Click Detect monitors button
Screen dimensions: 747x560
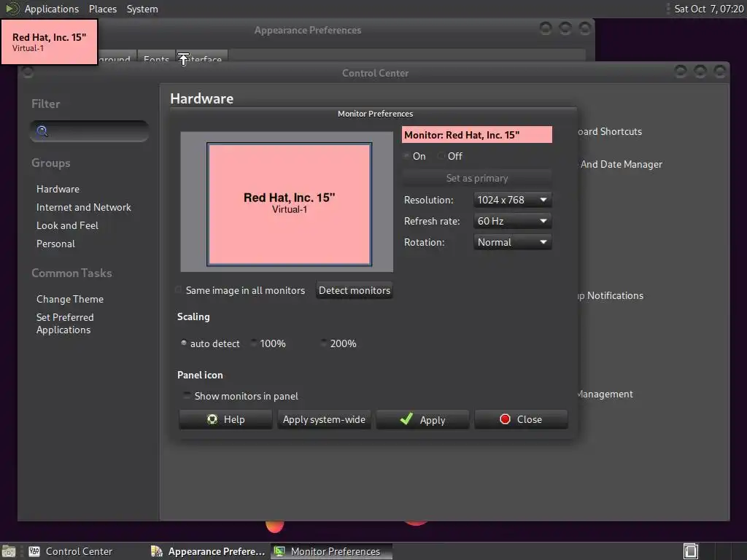point(355,290)
